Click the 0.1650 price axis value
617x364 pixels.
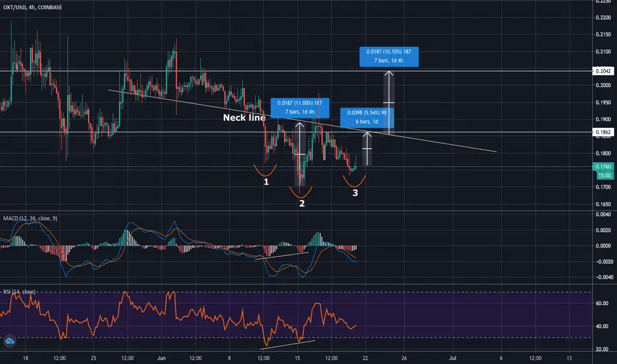point(603,205)
